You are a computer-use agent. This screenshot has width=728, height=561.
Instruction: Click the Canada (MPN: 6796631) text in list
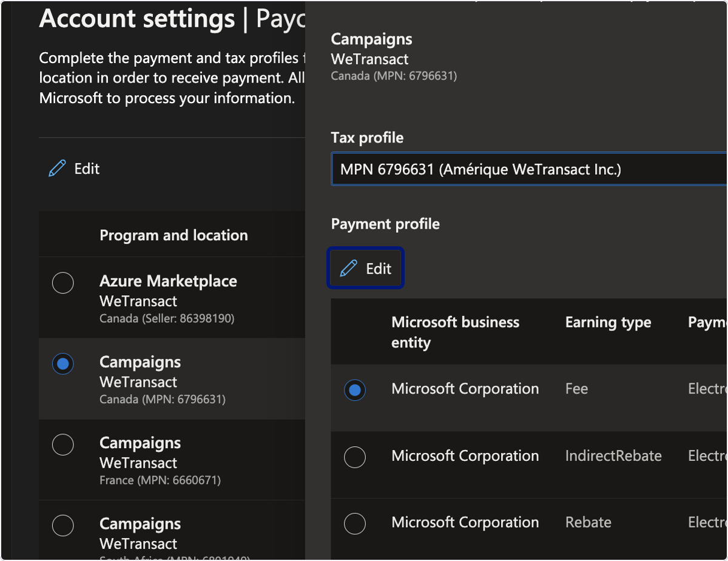coord(162,400)
